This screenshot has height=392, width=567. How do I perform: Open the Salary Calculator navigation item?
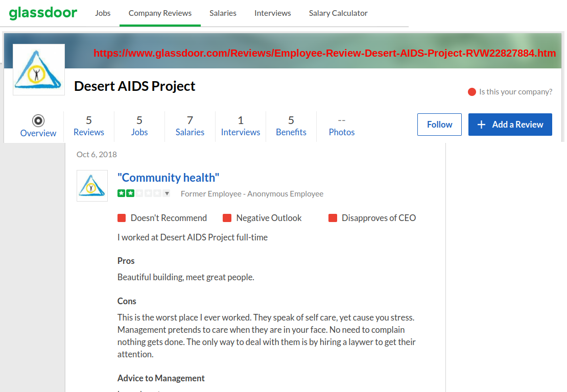pos(338,13)
